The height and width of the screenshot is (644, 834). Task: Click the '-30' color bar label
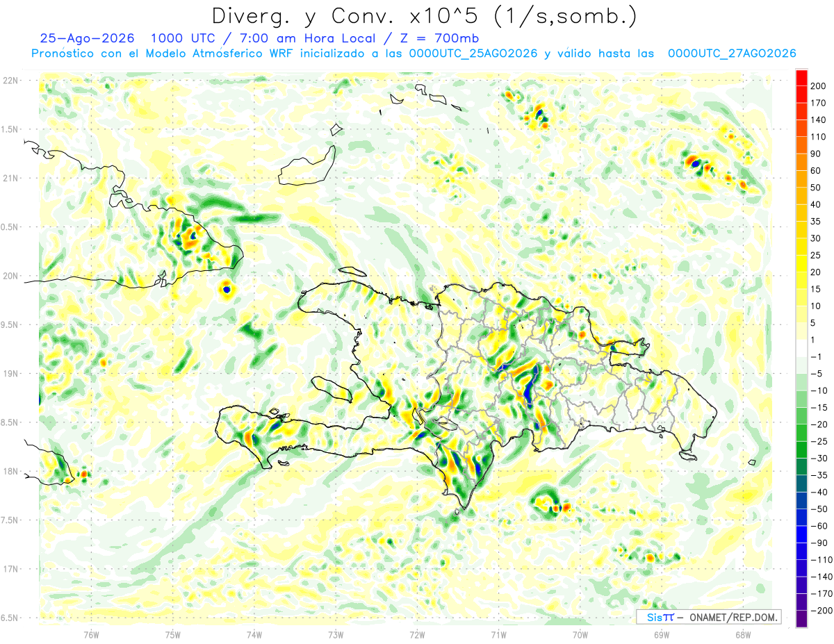(819, 459)
